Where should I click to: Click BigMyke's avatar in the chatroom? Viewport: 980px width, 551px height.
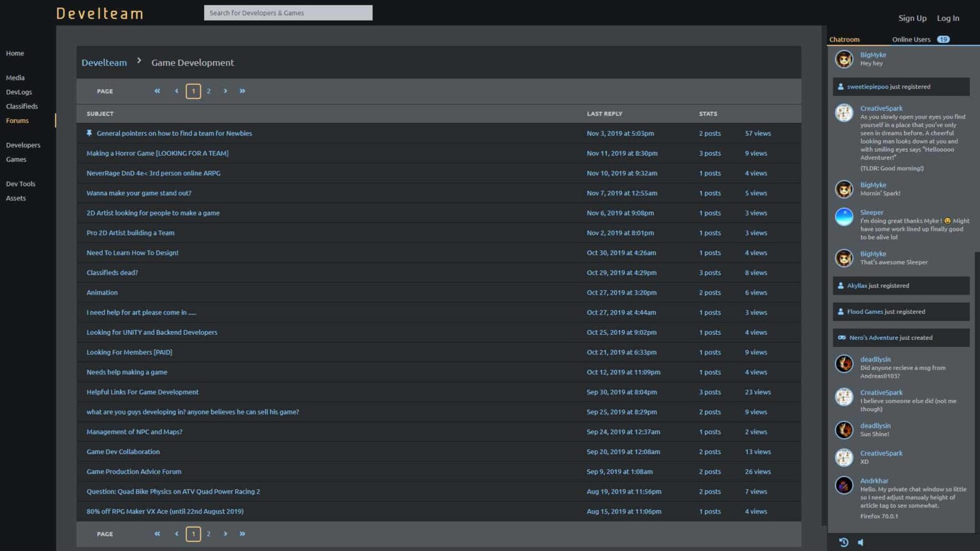point(843,59)
